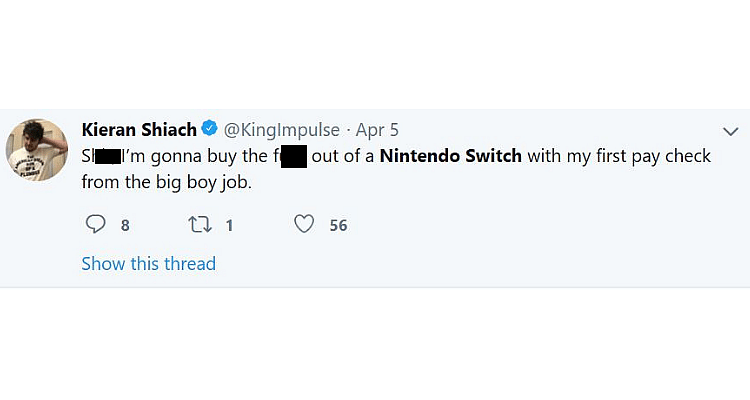Open the Apr 5 timestamp
The image size is (750, 400).
click(x=376, y=129)
